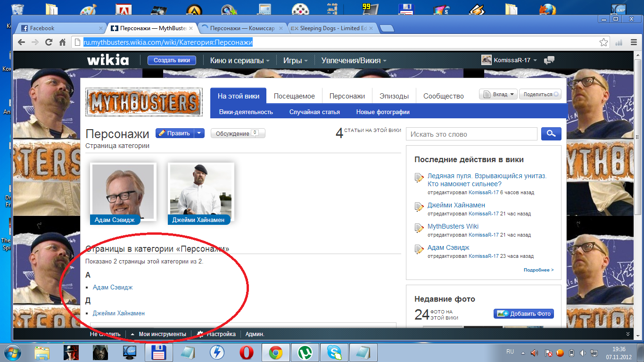Open the Firefox desktop shortcut
644x362 pixels.
pos(547,9)
